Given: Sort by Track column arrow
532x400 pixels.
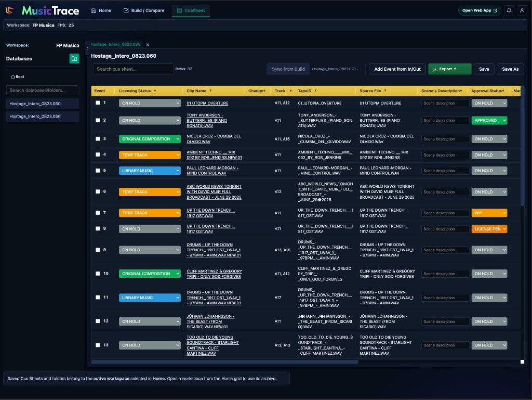Looking at the screenshot, I should pos(291,91).
